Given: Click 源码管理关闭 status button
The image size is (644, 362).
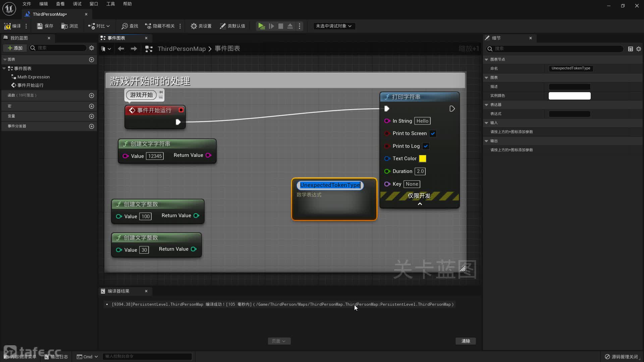Looking at the screenshot, I should pyautogui.click(x=621, y=357).
